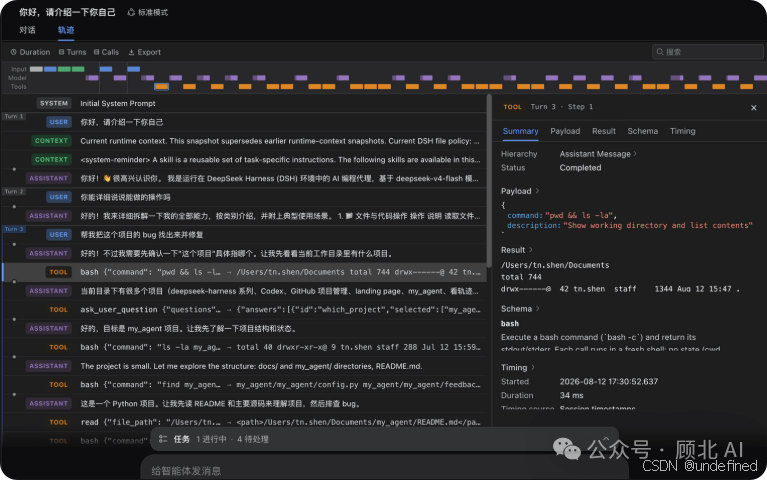Open the Payload tab in detail panel
Image resolution: width=767 pixels, height=480 pixels.
pyautogui.click(x=565, y=131)
